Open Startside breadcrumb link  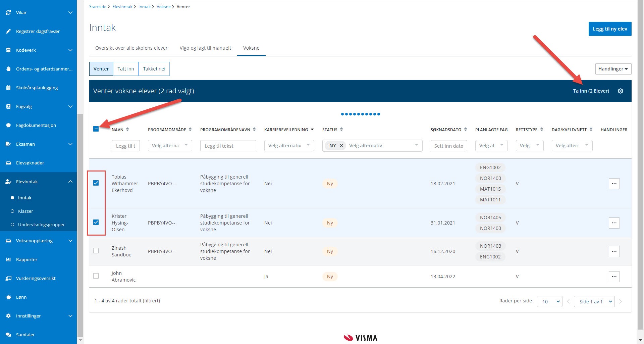[x=98, y=7]
